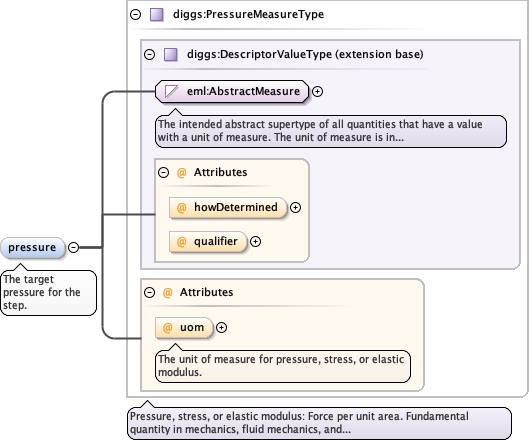530x443 pixels.
Task: Collapse the diggs:DescriptorValueType extension base
Action: [149, 54]
